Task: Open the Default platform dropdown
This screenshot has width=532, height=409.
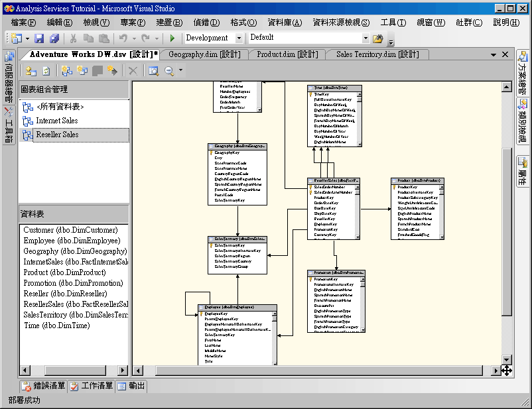Action: point(366,38)
